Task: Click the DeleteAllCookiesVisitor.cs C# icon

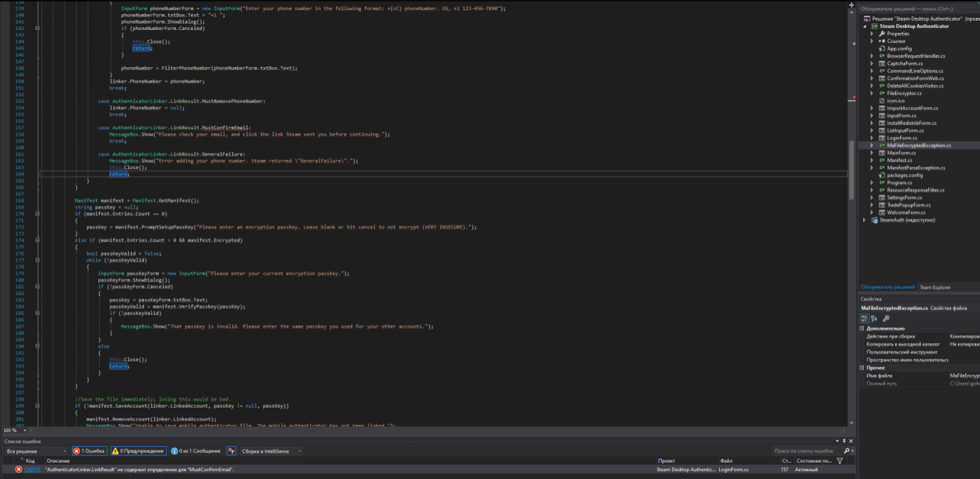Action: tap(882, 86)
